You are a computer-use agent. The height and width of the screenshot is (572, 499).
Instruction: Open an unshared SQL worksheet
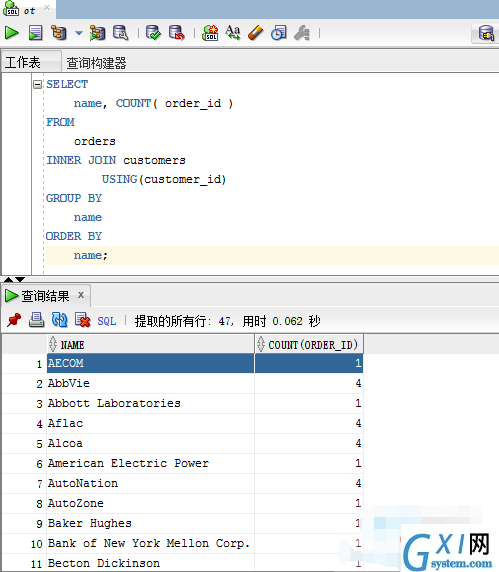coord(210,33)
